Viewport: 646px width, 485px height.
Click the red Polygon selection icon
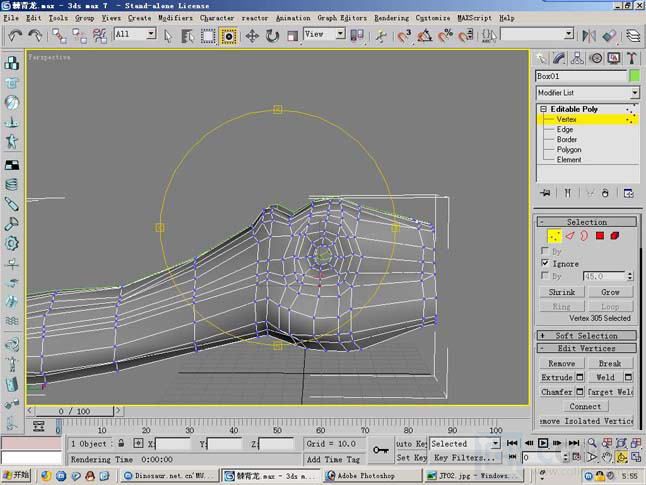(x=600, y=236)
